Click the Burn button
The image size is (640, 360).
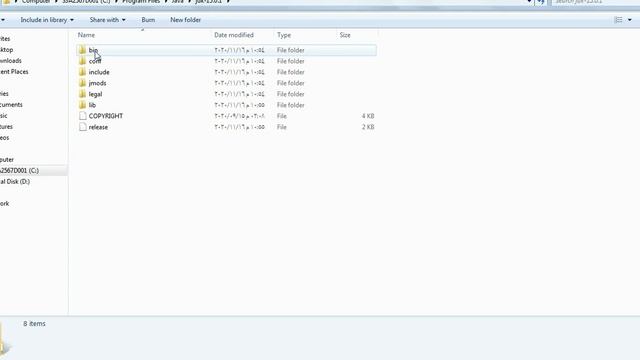(x=148, y=20)
